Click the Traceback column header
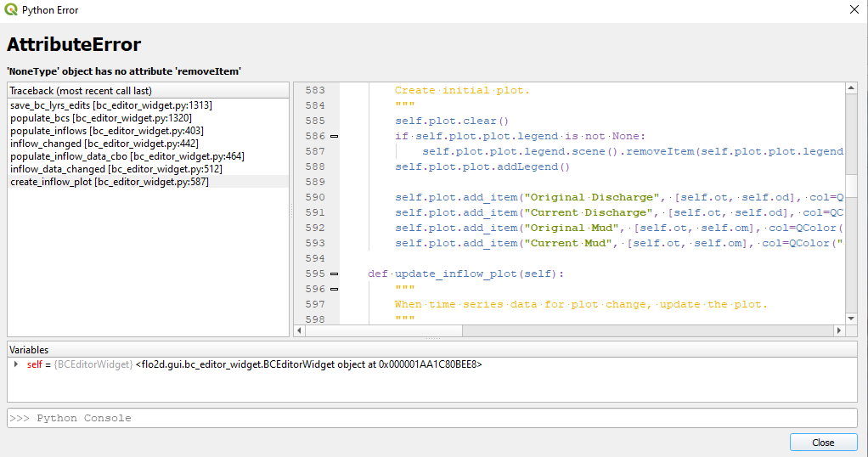The height and width of the screenshot is (457, 868). (148, 90)
